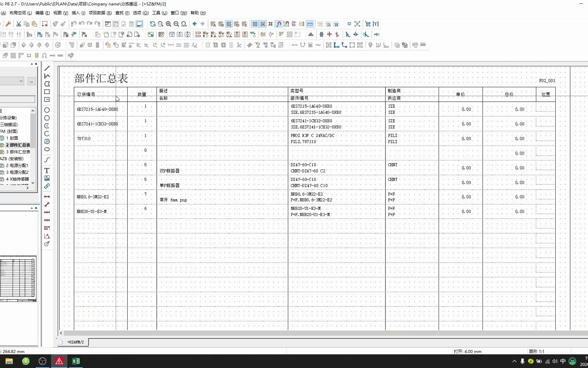Select the Line drawing tool
This screenshot has height=368, width=588.
tap(47, 68)
